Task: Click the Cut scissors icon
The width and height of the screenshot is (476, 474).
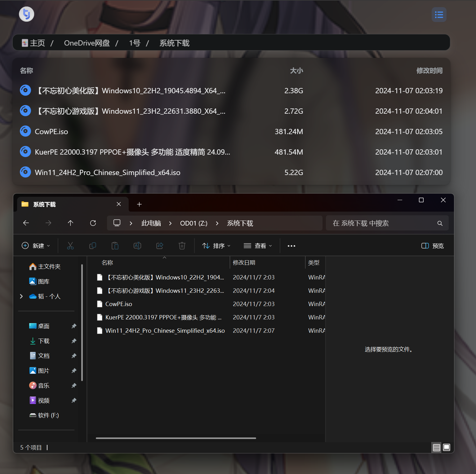Action: (x=70, y=246)
